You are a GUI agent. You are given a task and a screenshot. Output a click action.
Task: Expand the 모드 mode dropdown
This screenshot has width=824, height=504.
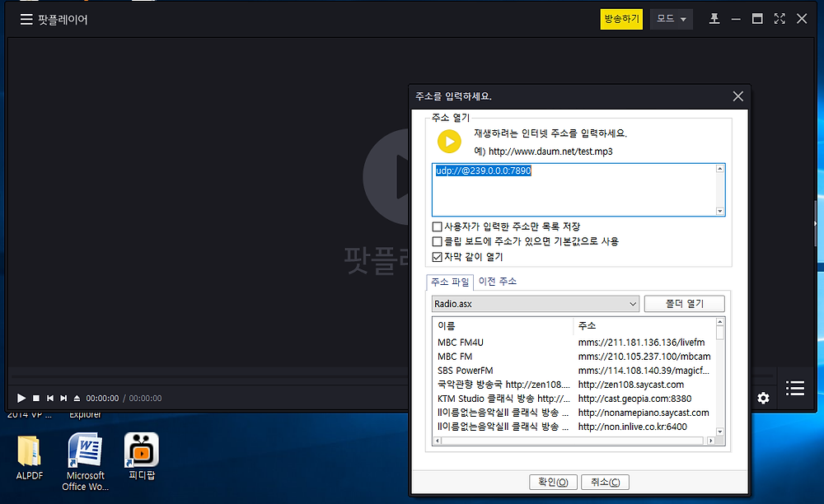(x=671, y=19)
